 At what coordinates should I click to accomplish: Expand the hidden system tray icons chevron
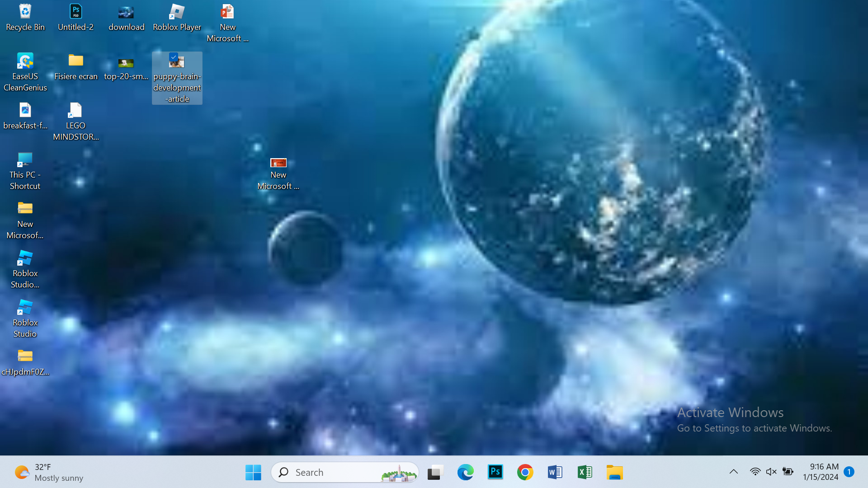point(734,472)
